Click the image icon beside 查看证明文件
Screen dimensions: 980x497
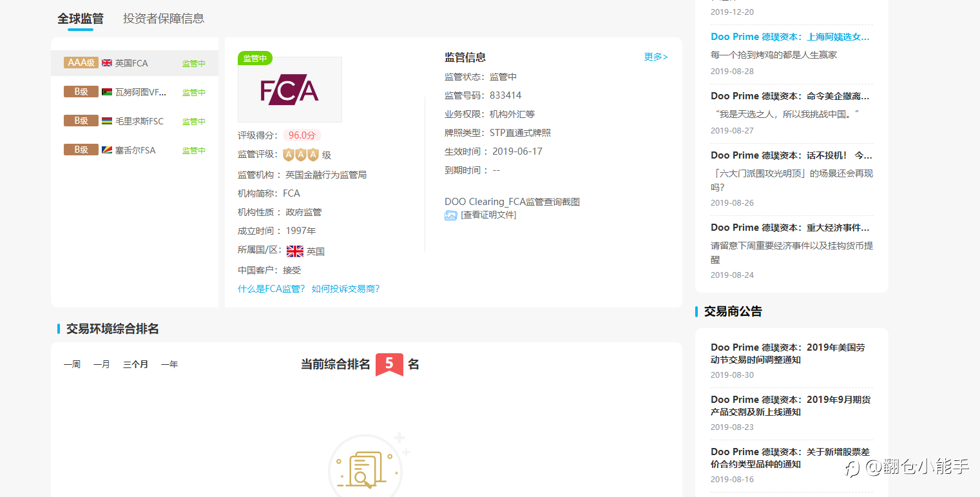(x=450, y=215)
